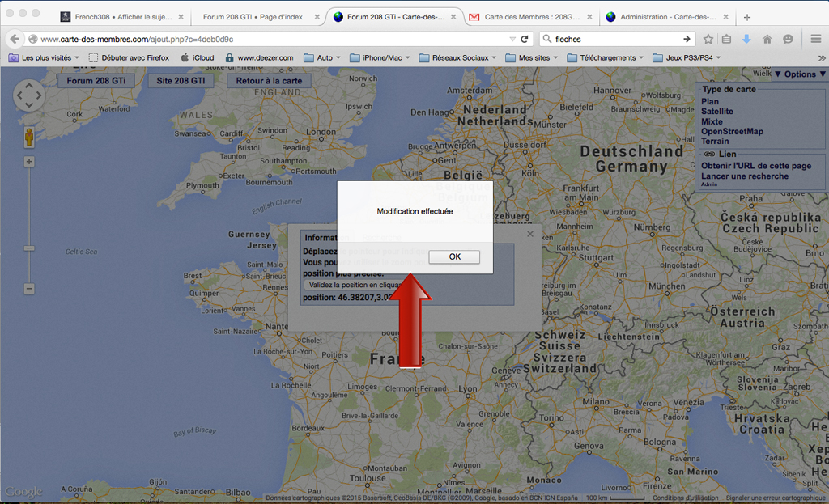This screenshot has width=829, height=504.
Task: Close the Administration tab
Action: [x=726, y=17]
